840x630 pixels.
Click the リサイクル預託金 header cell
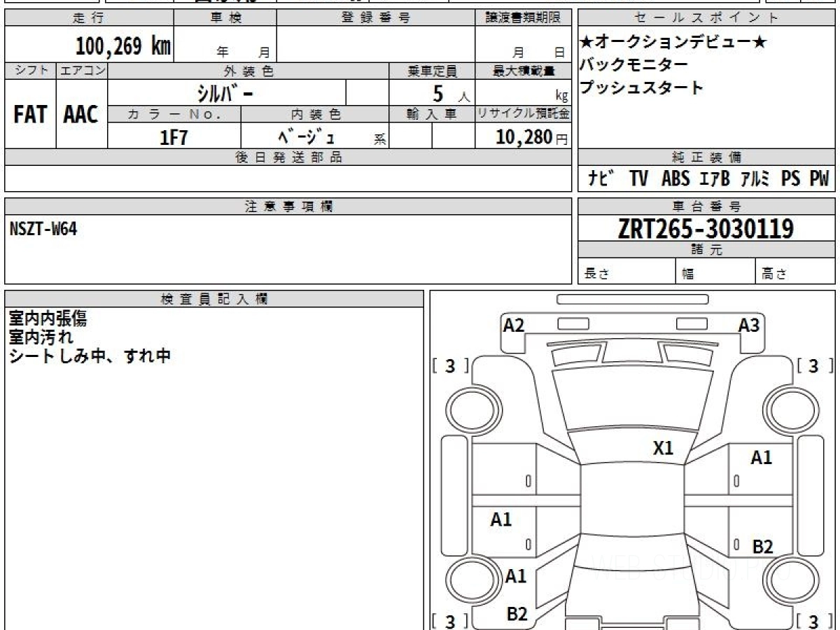click(523, 114)
